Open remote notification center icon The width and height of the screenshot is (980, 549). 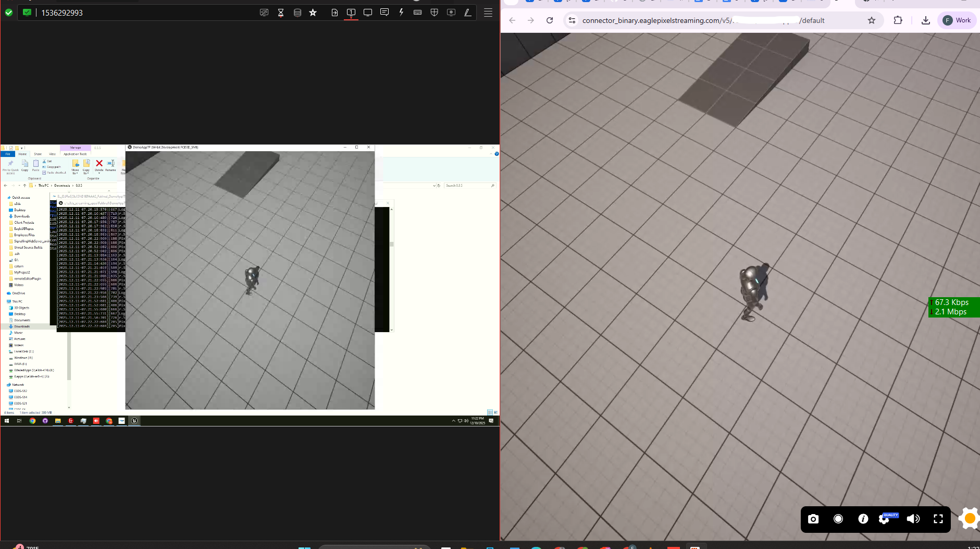[491, 421]
